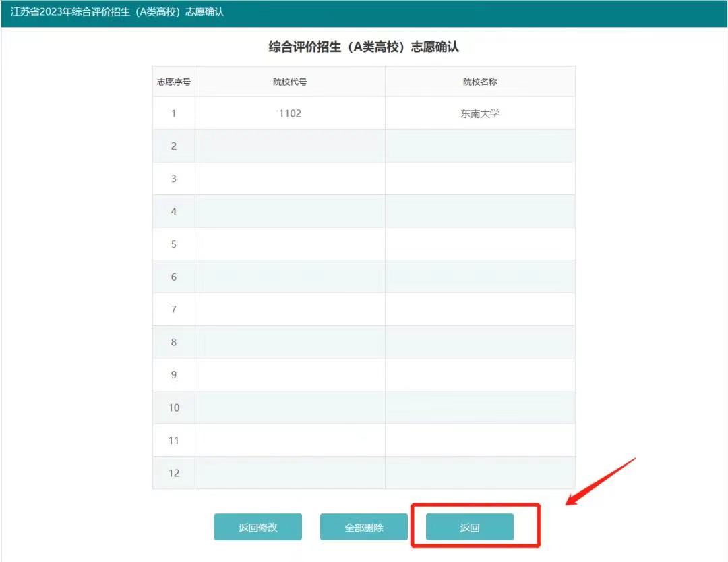Select the 志愿序号 column header
The height and width of the screenshot is (562, 728).
point(173,82)
